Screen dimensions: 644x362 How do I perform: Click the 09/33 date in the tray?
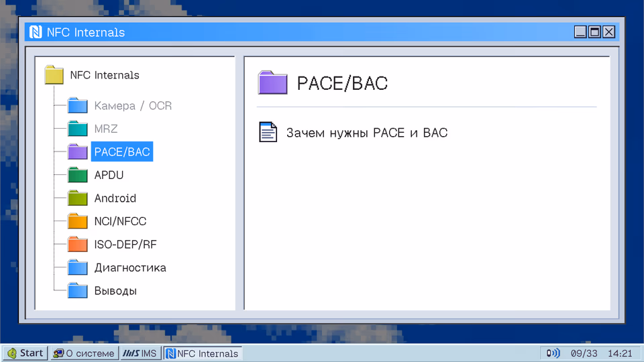click(x=584, y=353)
